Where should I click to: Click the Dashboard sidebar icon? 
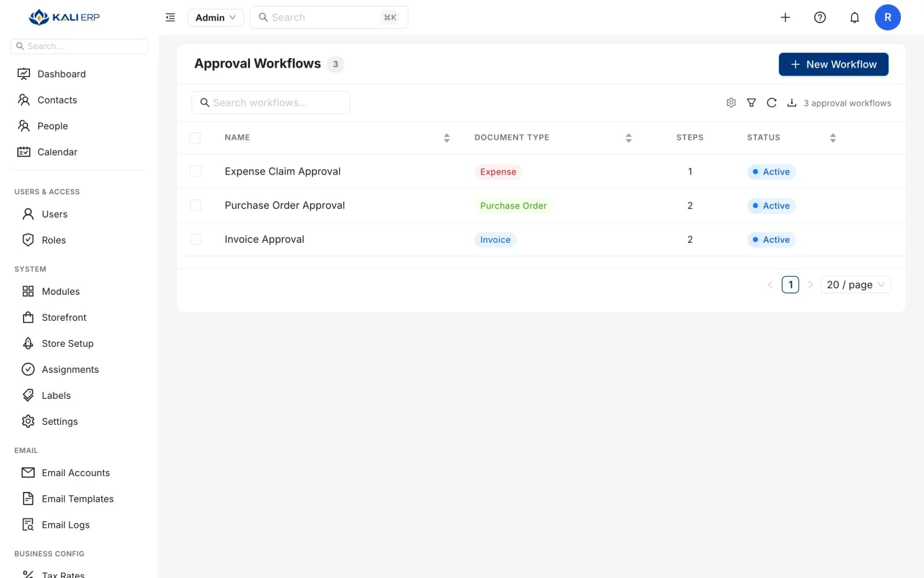[x=24, y=74]
